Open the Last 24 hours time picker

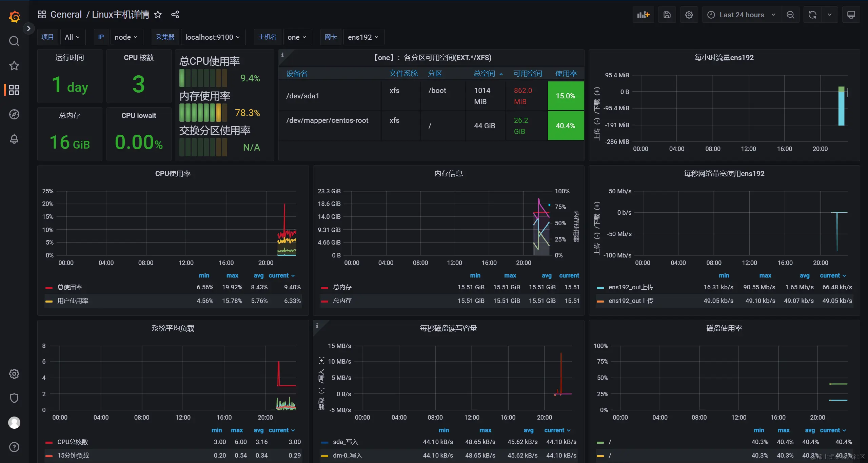click(x=742, y=15)
